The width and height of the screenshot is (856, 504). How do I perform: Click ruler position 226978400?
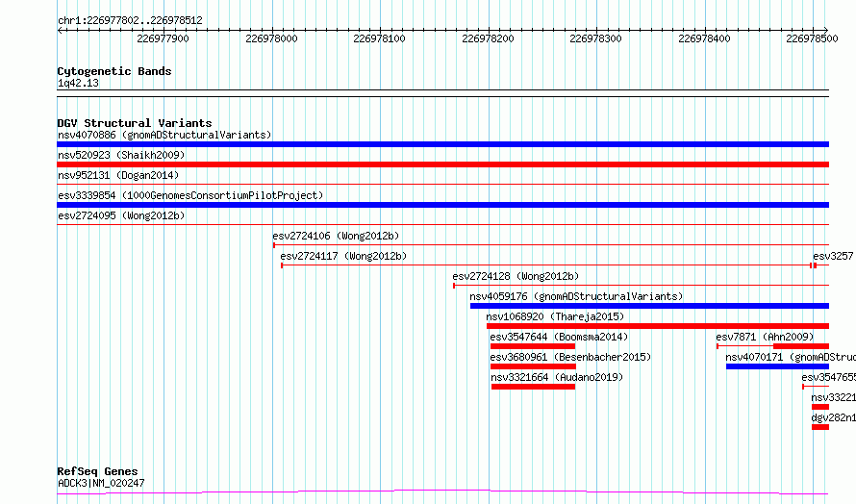(x=704, y=38)
